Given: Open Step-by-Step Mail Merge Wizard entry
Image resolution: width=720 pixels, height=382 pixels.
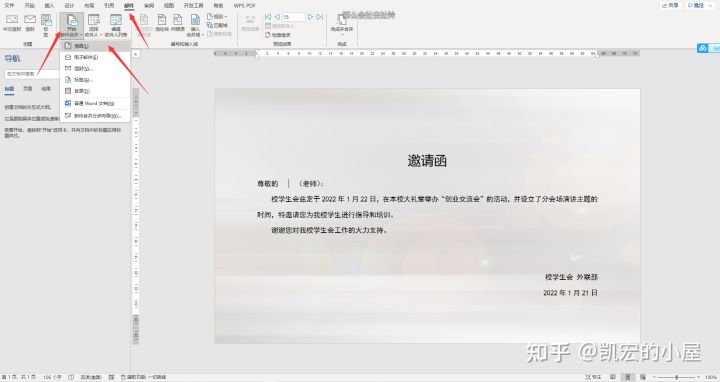Looking at the screenshot, I should (95, 116).
